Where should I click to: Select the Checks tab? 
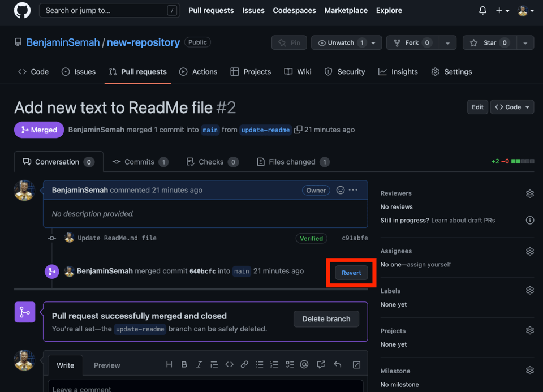point(212,162)
